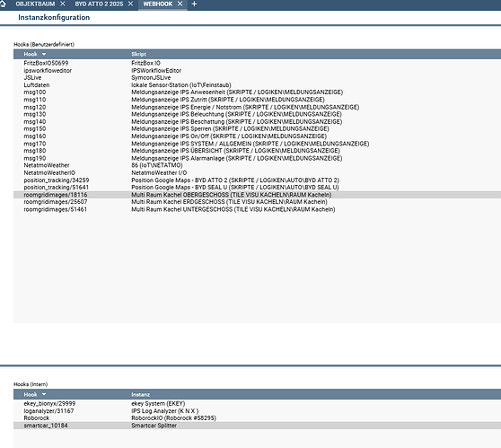Viewport: 501px width, 448px height.
Task: Sort internal hooks by Hook column arrow
Action: click(x=44, y=394)
